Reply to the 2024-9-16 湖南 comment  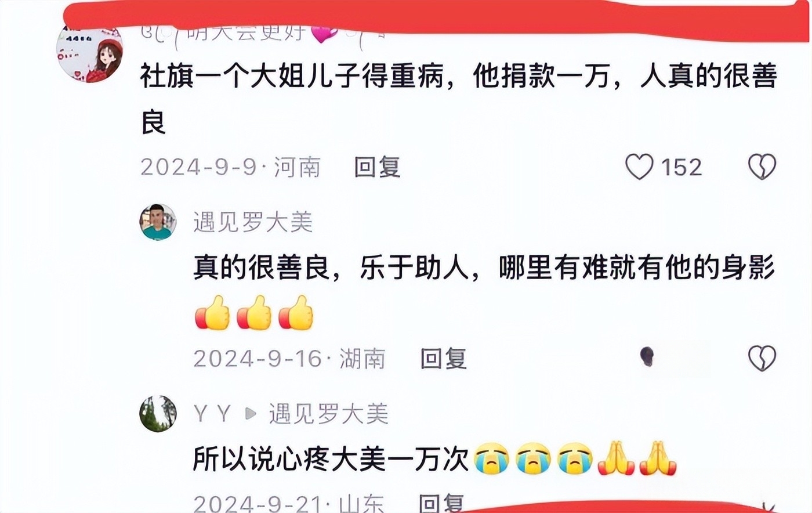pyautogui.click(x=443, y=358)
